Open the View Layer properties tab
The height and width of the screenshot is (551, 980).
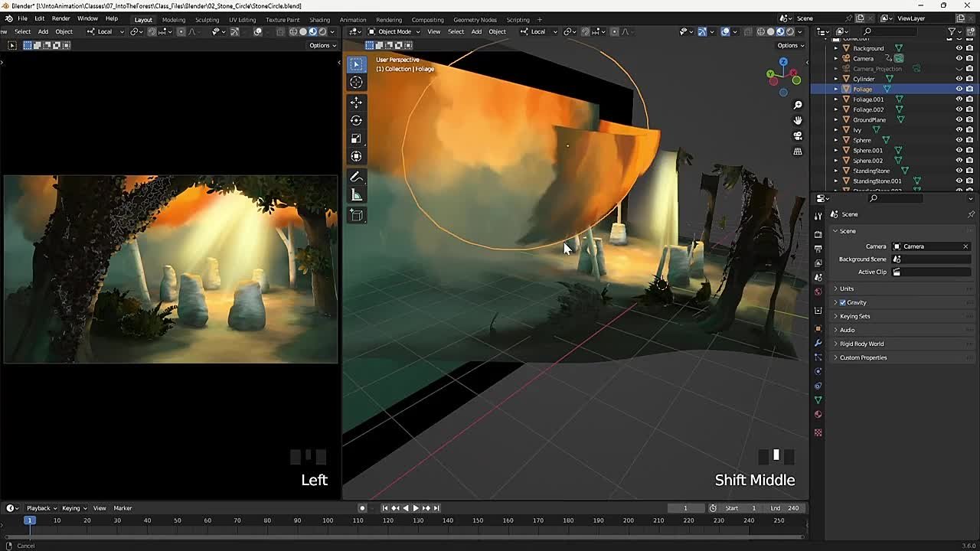818,263
